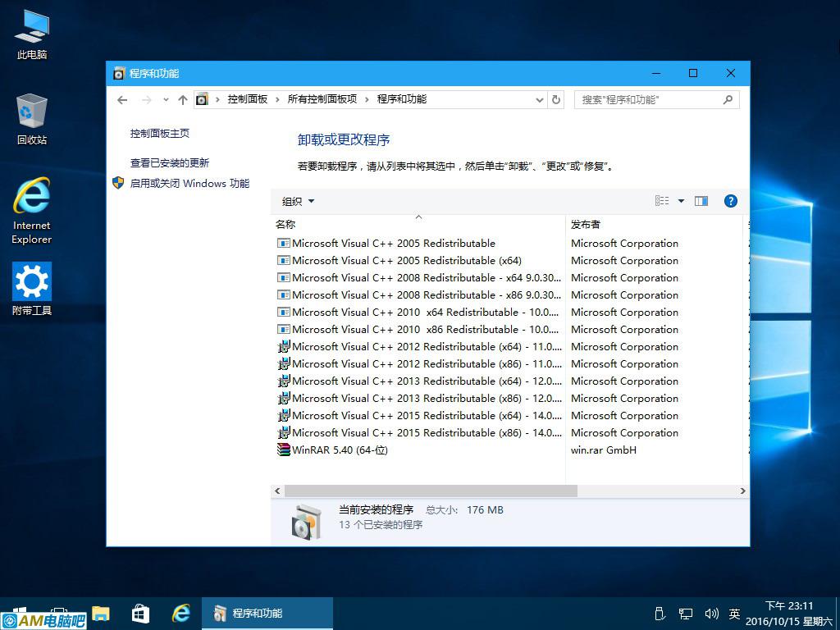Image resolution: width=840 pixels, height=630 pixels.
Task: Click the publisher win.rar GmbH cell
Action: (x=604, y=450)
